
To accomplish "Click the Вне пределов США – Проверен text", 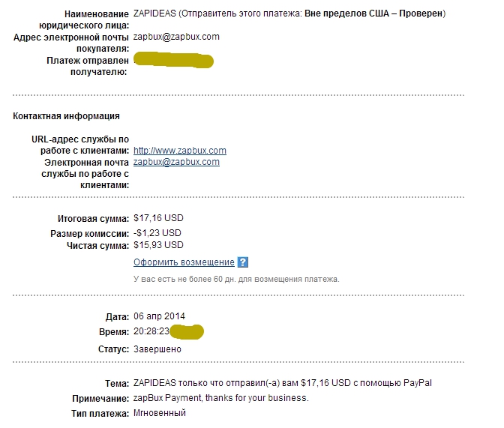I will tap(373, 13).
